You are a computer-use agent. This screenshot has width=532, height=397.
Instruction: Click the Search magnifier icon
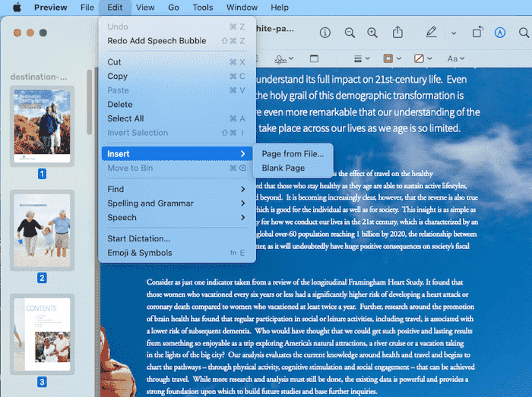tap(524, 33)
